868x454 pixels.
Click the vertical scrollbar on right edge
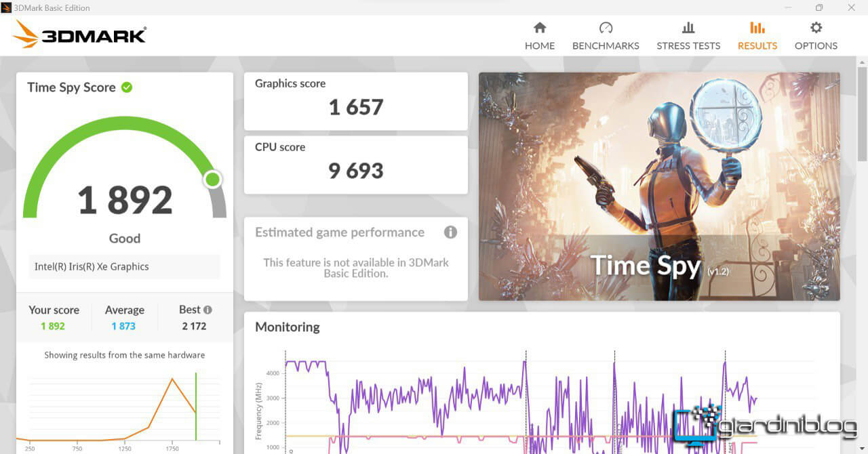pos(862,115)
